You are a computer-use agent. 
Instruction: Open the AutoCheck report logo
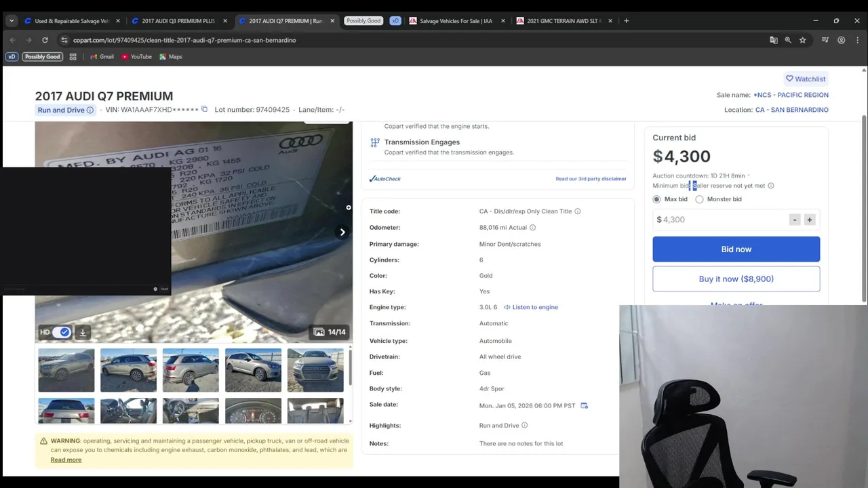point(385,179)
